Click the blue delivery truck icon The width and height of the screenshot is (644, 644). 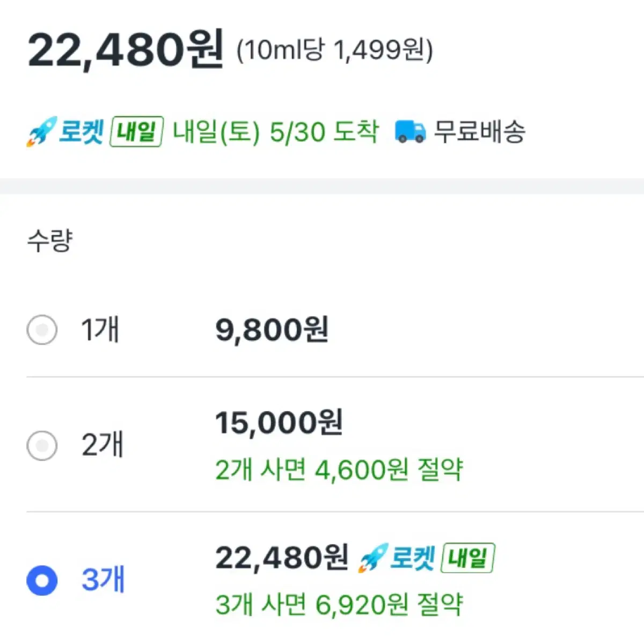click(x=410, y=131)
